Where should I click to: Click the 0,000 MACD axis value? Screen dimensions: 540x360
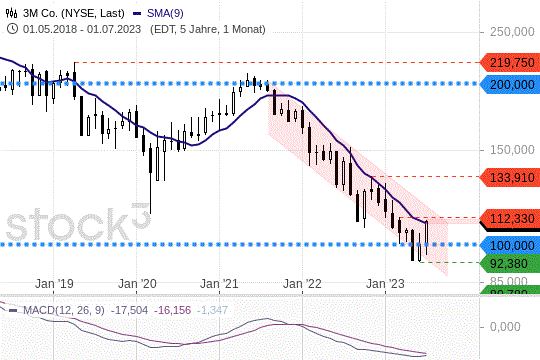point(505,327)
